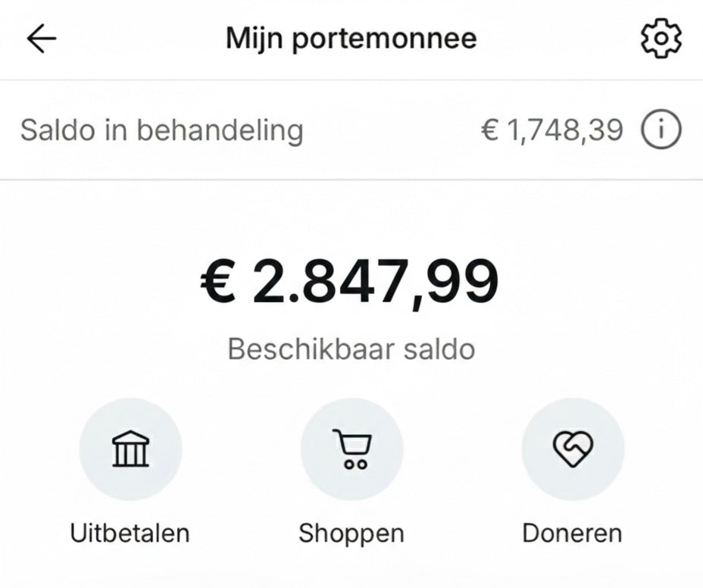
Task: Tap the bank building icon to cash out
Action: pos(130,450)
